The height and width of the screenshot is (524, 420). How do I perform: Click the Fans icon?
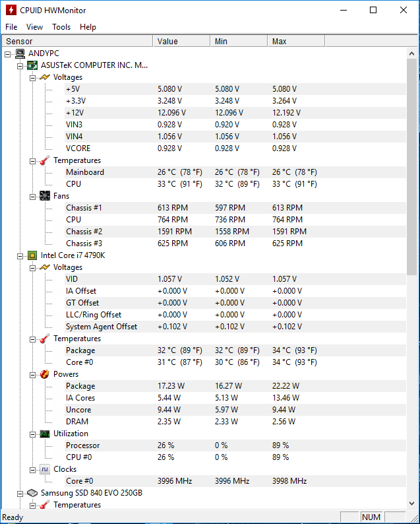click(x=45, y=196)
